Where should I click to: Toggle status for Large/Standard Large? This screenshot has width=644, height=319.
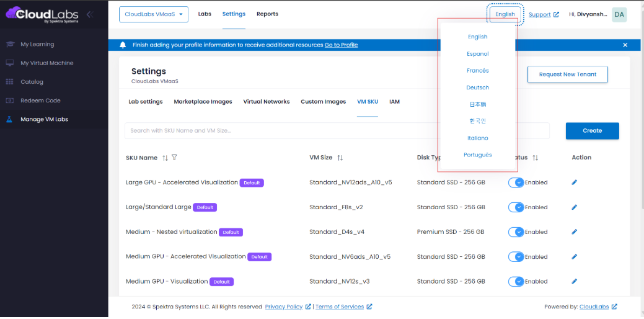point(516,207)
